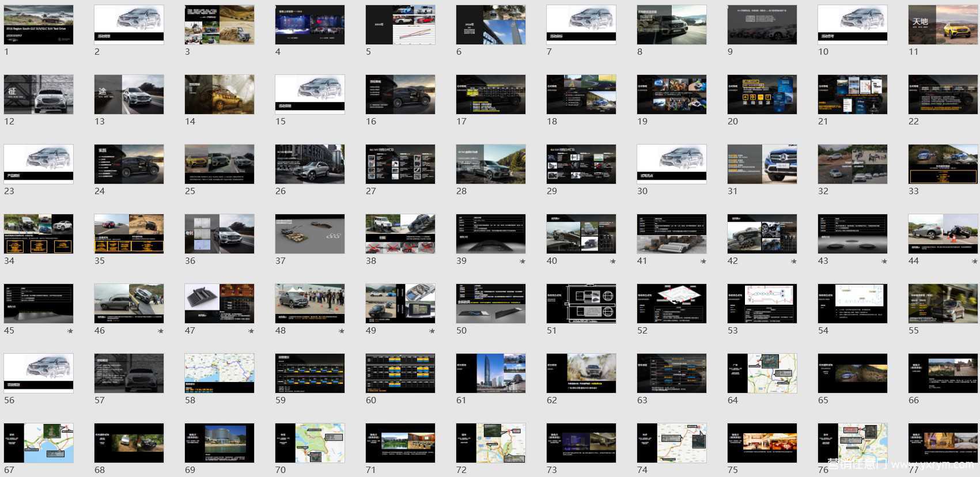Select slide 62 muddy off-road thumbnail
Screen dimensions: 980x477
[581, 373]
